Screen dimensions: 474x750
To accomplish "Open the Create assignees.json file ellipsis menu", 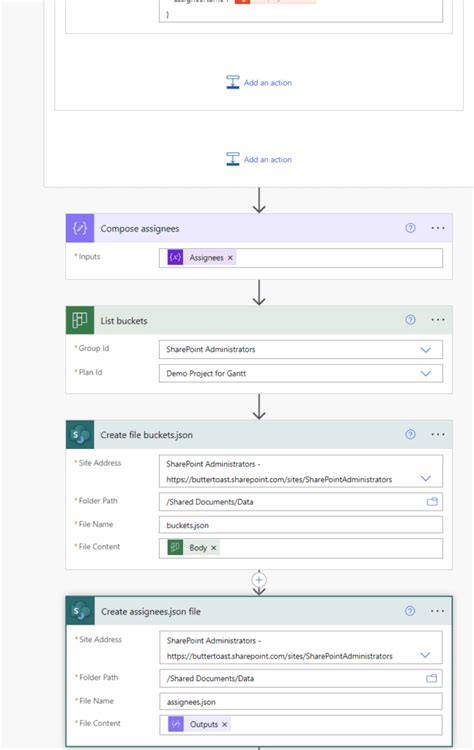I will coord(437,611).
